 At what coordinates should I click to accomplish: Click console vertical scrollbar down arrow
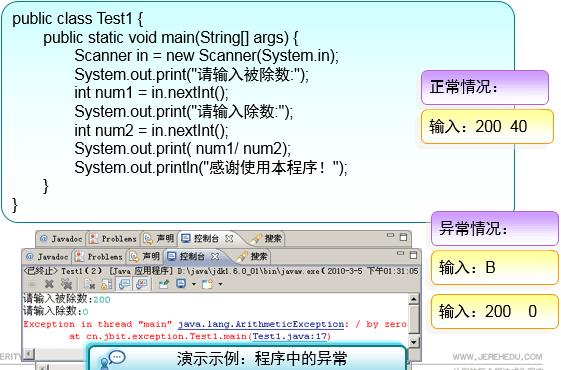pyautogui.click(x=414, y=341)
